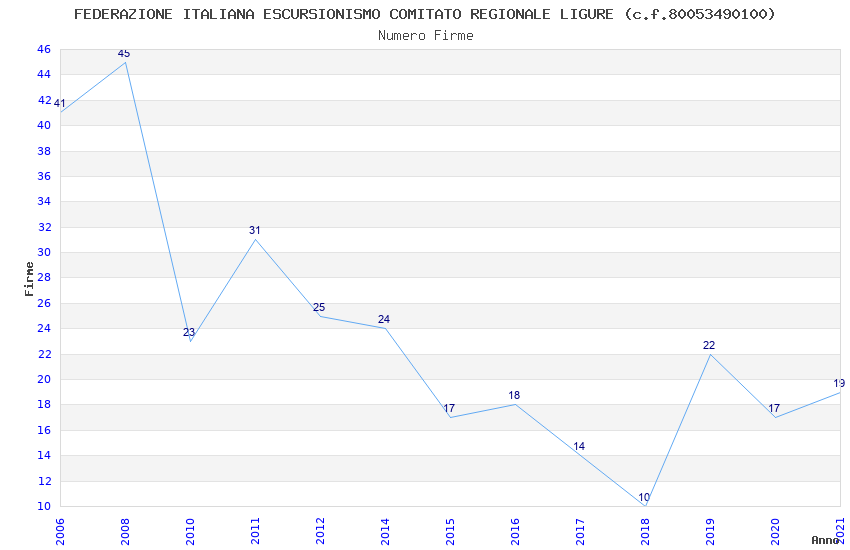
Task: Select the data point labeled 14
Action: click(x=579, y=446)
